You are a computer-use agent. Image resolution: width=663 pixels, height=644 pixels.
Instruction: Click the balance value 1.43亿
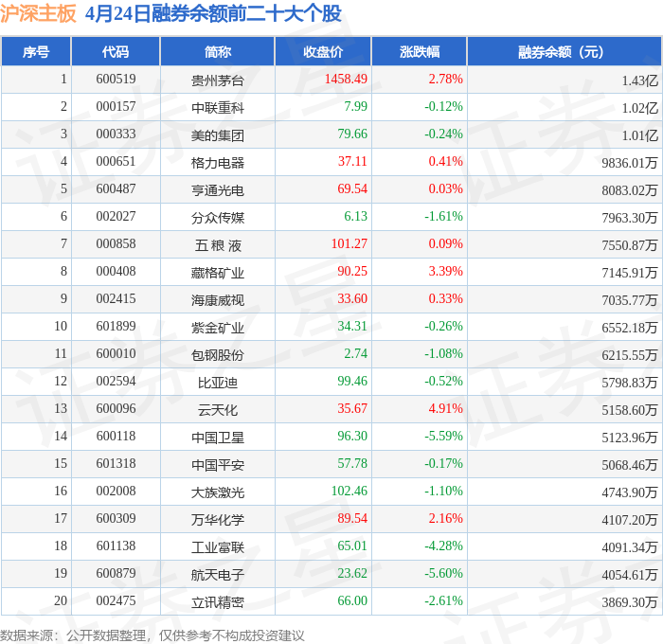(x=639, y=80)
